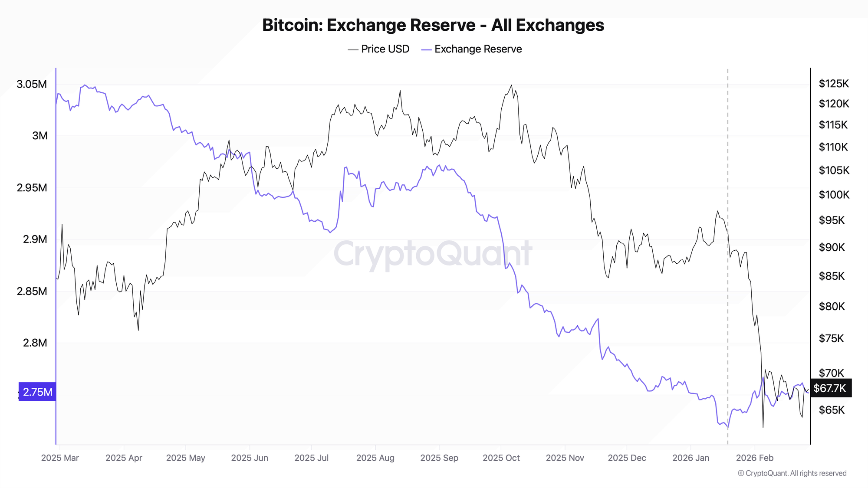Click the purple Exchange Reserve legend line swatch
Screen dimensions: 868x488
[426, 49]
